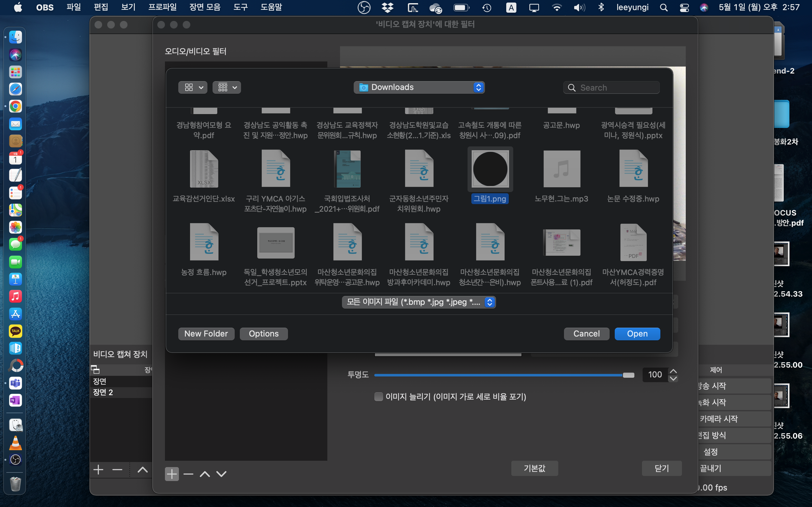Viewport: 812px width, 507px height.
Task: Click the 투명도 slider handle
Action: (628, 375)
